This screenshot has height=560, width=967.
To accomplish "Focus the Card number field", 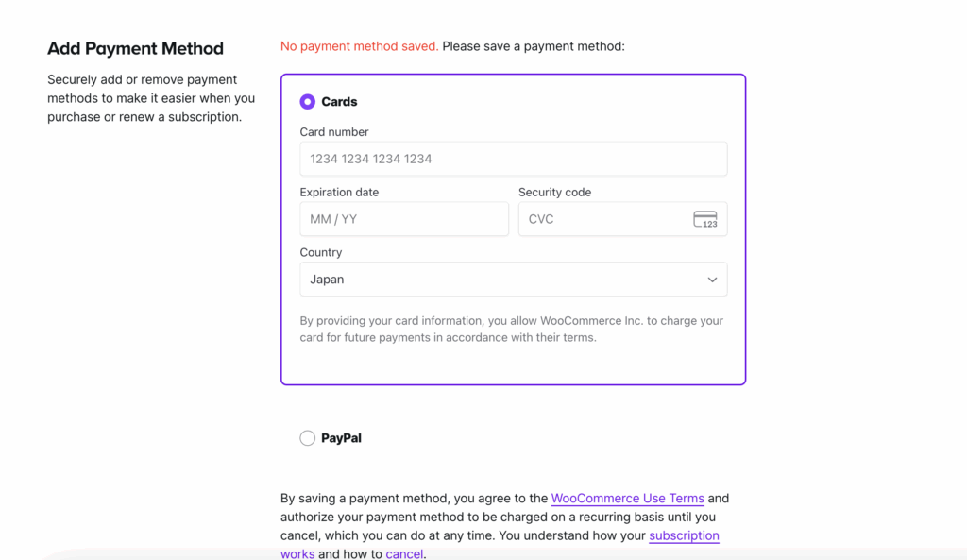I will (x=513, y=159).
